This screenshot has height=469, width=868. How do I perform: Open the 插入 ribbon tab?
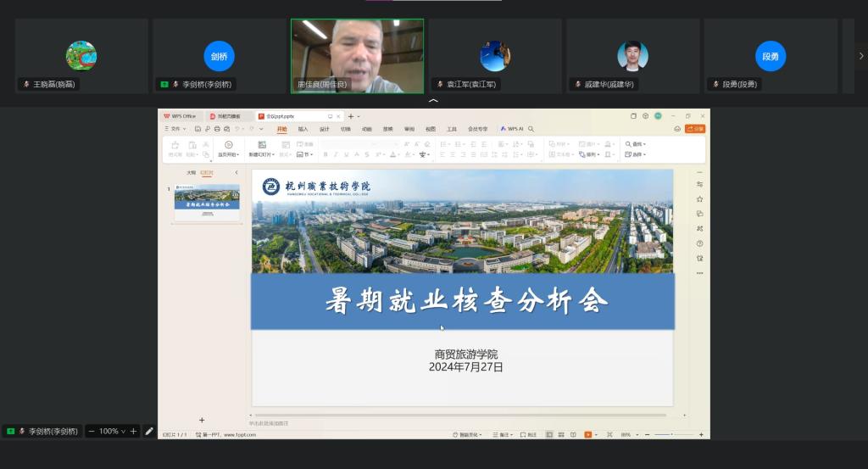(x=303, y=129)
